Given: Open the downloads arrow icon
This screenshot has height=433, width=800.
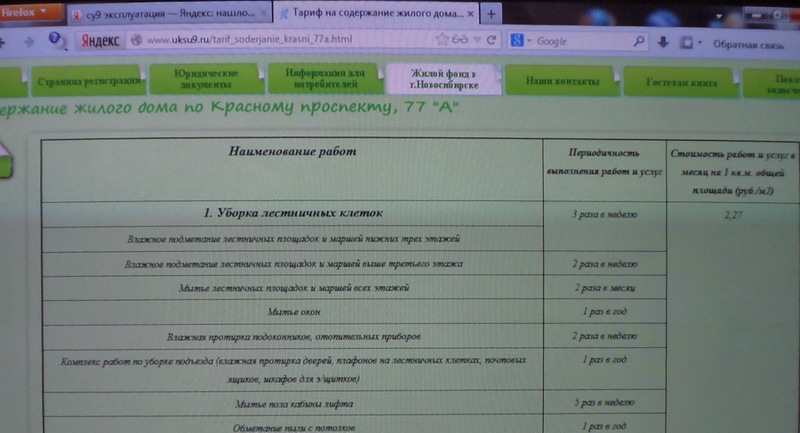Looking at the screenshot, I should point(663,42).
